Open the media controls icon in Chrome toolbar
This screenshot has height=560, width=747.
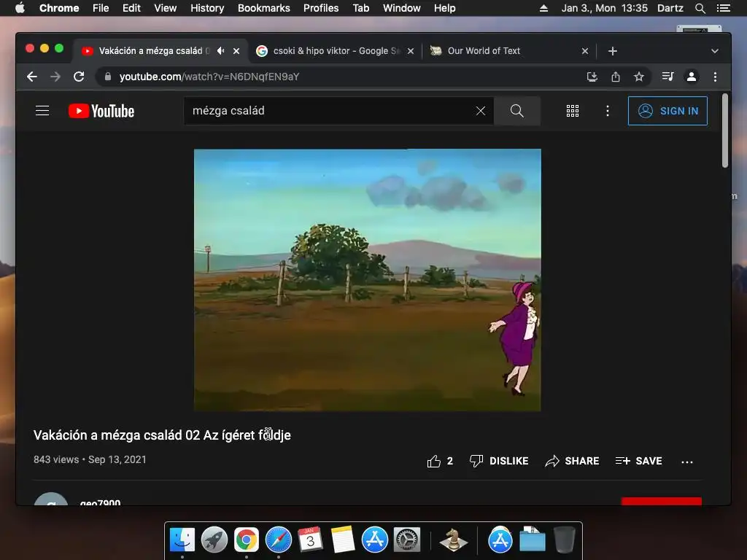click(667, 77)
